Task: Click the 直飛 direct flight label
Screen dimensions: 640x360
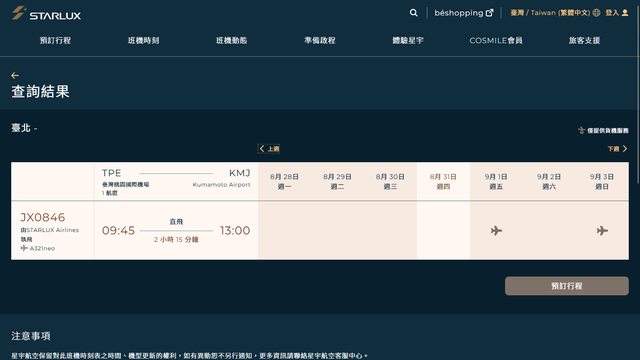Action: [x=176, y=222]
